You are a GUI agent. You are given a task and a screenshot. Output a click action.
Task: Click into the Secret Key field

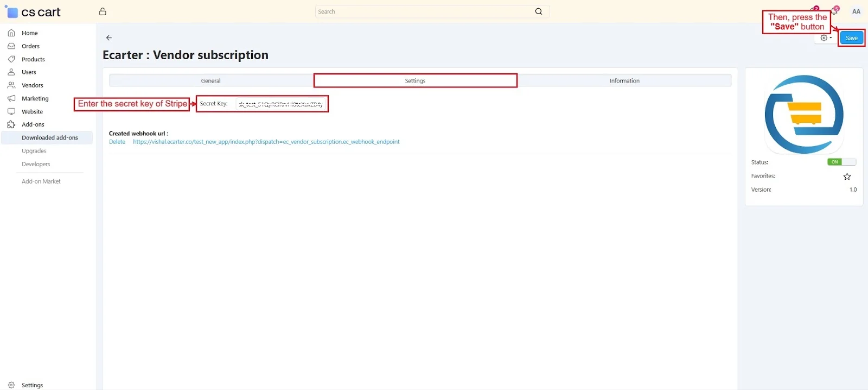click(280, 104)
